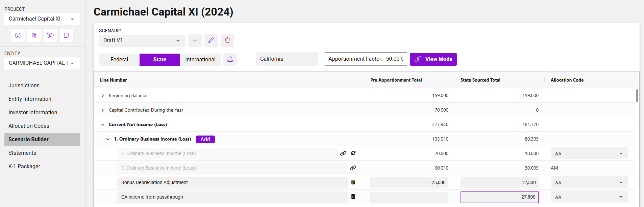Add a new scenario with plus icon
Viewport: 644px width, 207px height.
195,40
